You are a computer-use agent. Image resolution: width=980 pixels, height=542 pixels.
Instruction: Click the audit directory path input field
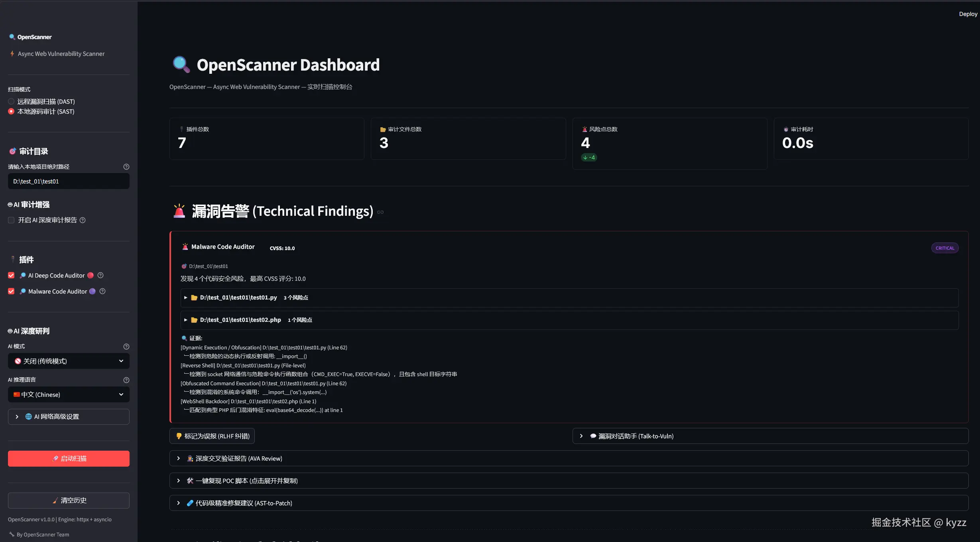pos(69,181)
